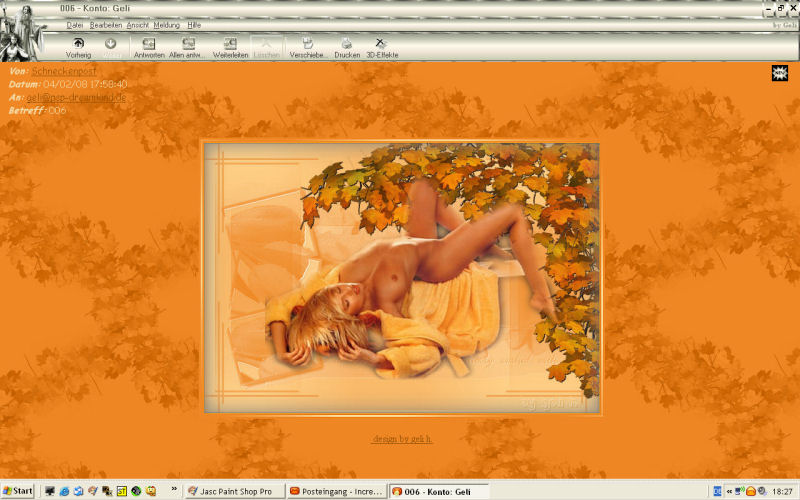The height and width of the screenshot is (500, 800).
Task: Open the design by geli h. link
Action: pos(402,439)
